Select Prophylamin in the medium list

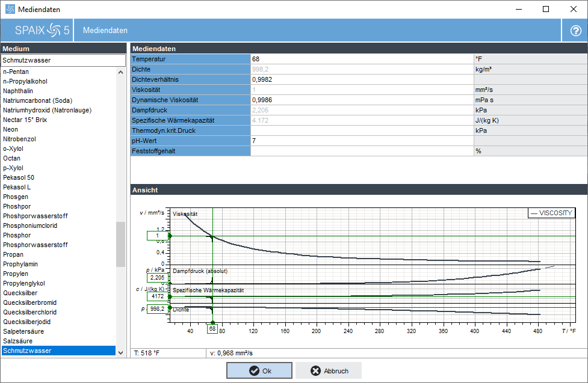click(20, 264)
